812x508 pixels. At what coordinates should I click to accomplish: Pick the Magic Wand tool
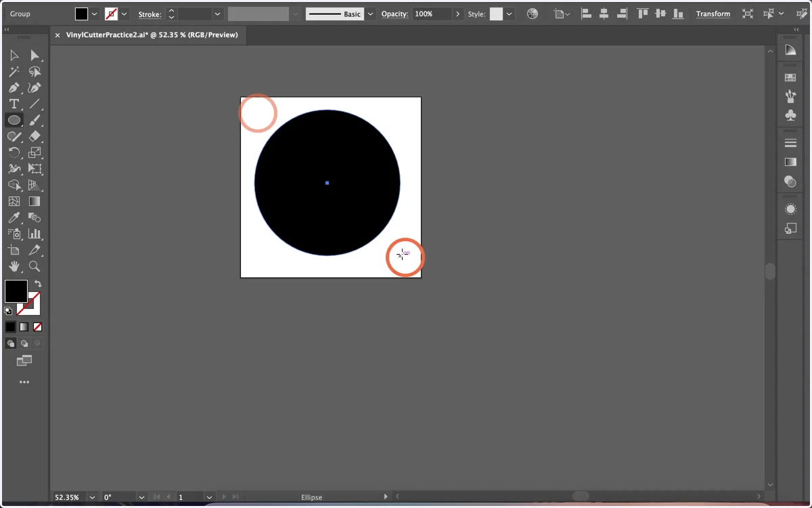pos(14,72)
